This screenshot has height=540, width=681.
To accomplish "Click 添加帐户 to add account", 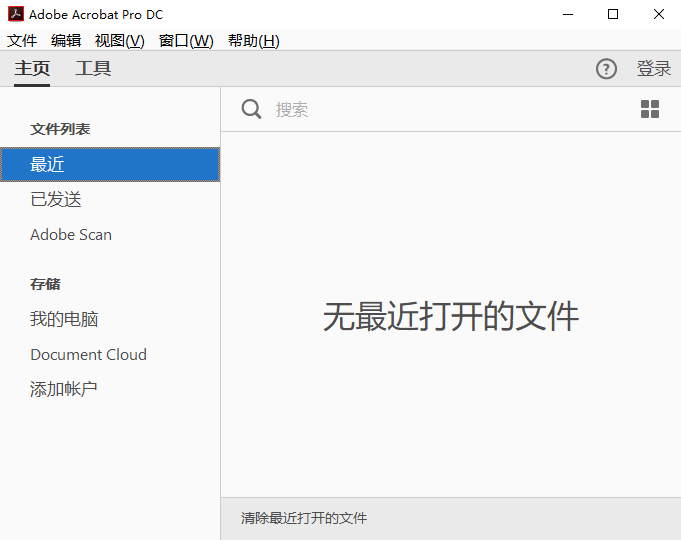I will [64, 389].
